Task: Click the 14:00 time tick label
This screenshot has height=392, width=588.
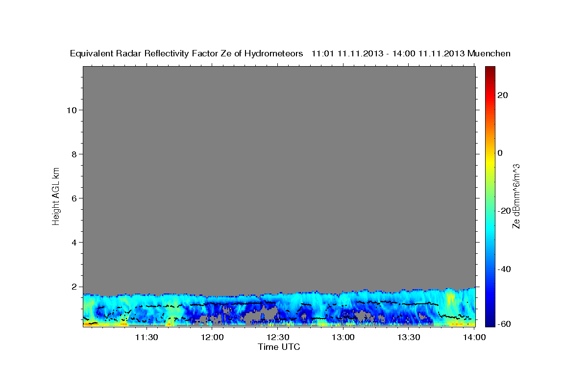Action: [475, 337]
